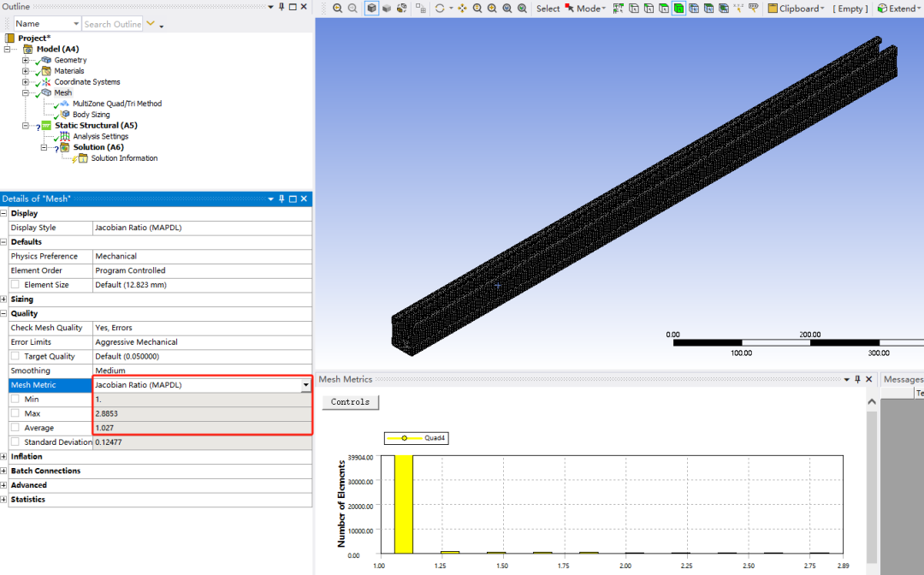Image resolution: width=924 pixels, height=575 pixels.
Task: Toggle the Element Size checkbox
Action: [15, 285]
